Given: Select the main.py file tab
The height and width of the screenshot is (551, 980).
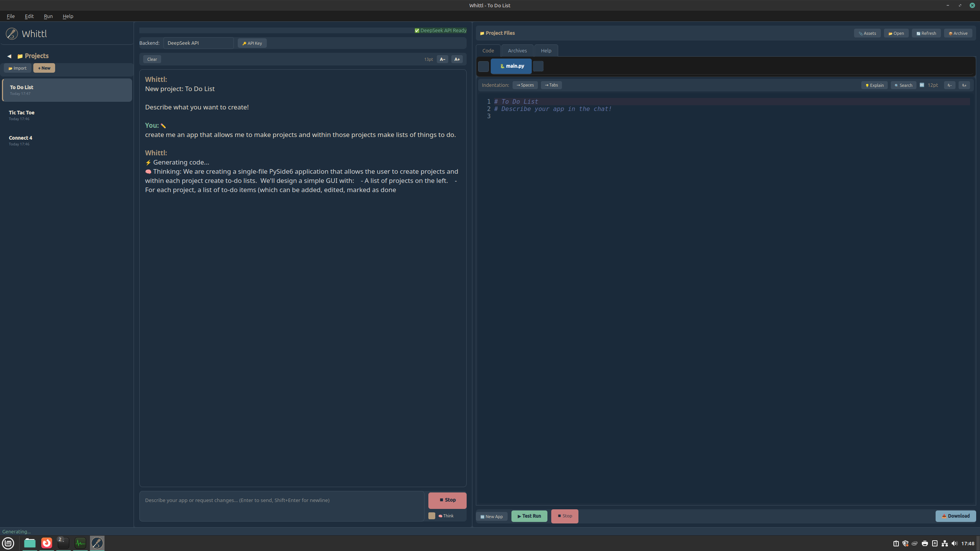Looking at the screenshot, I should pyautogui.click(x=511, y=66).
